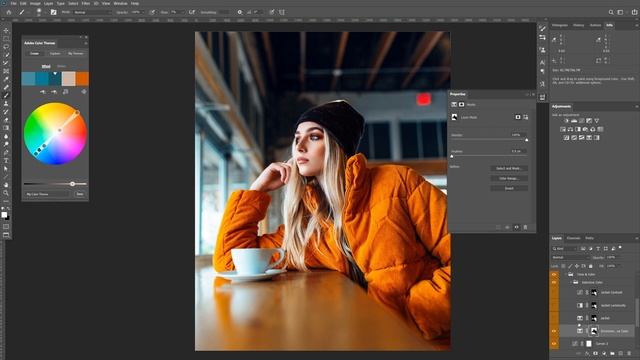The width and height of the screenshot is (640, 360).
Task: Add a Brightness/Contrast adjustment
Action: [567, 121]
